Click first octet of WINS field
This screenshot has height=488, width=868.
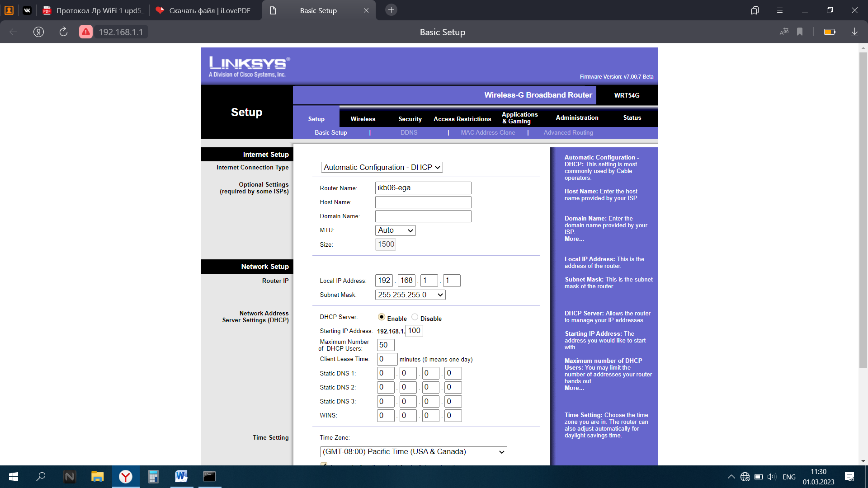click(x=386, y=416)
